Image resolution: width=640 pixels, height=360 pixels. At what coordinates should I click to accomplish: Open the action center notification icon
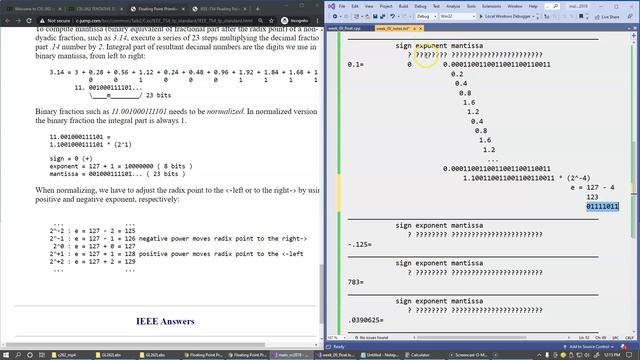pos(629,355)
